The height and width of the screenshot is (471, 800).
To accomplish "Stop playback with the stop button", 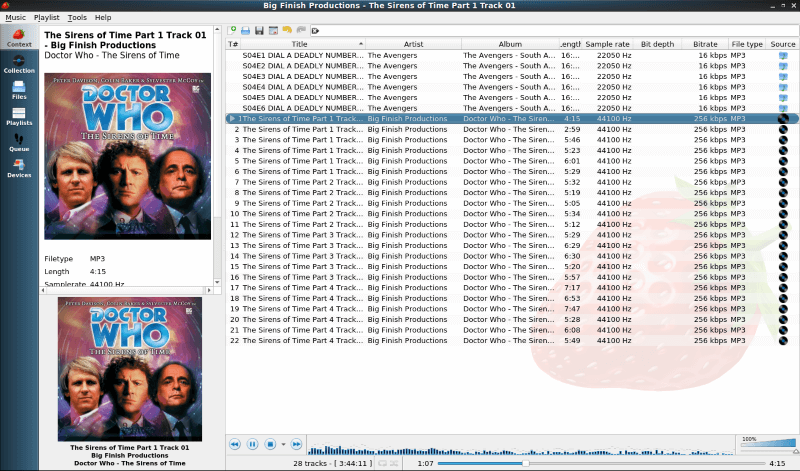I will (x=270, y=444).
